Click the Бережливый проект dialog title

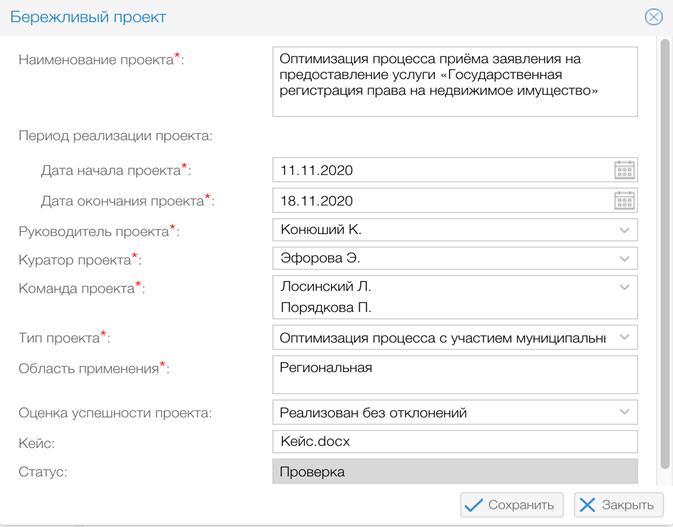(x=89, y=17)
